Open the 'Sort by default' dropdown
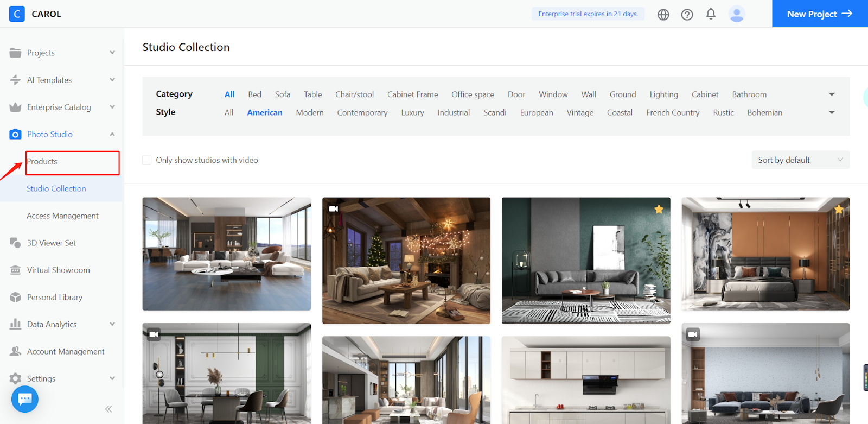The height and width of the screenshot is (424, 868). 800,160
